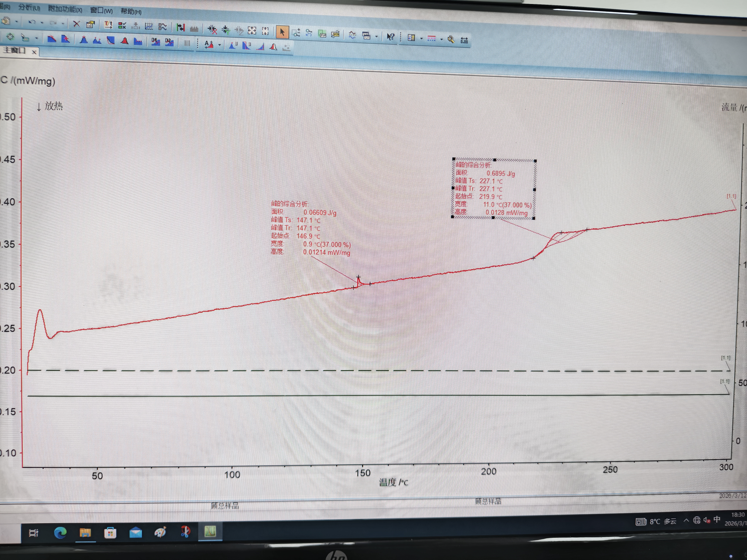747x560 pixels.
Task: Open the 窗口 menu
Action: (x=101, y=10)
